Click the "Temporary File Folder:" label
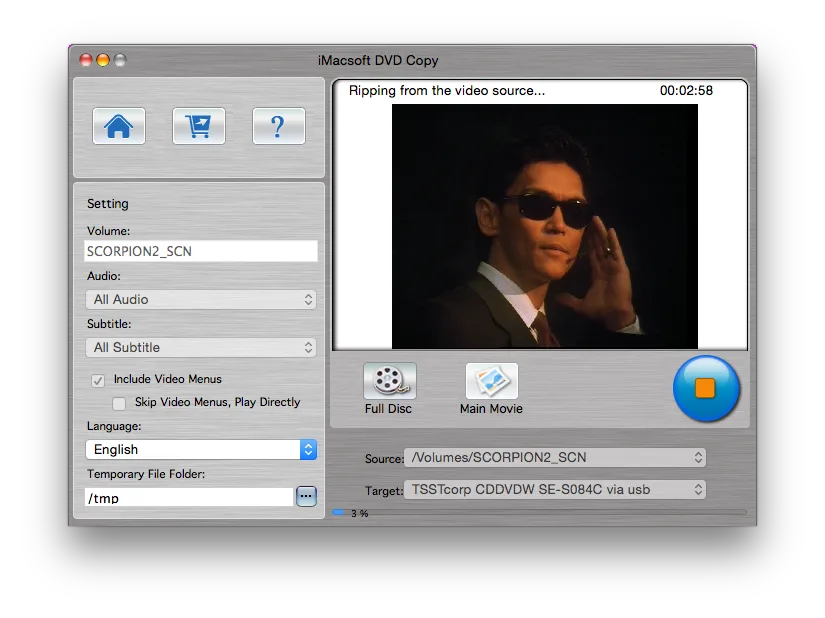The image size is (825, 618). 146,474
